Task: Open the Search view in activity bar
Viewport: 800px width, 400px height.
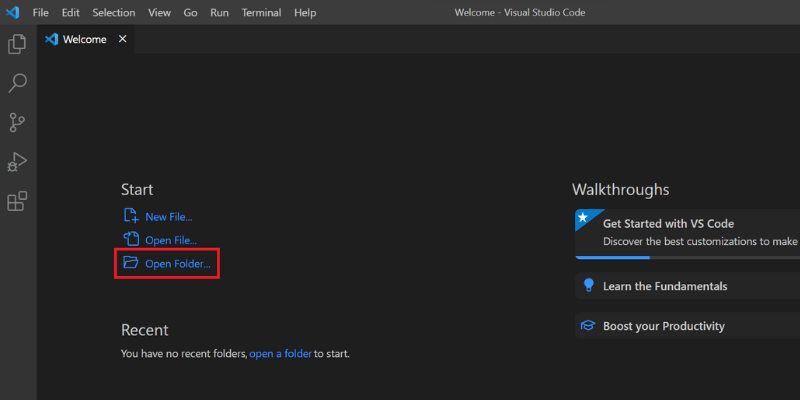Action: point(17,83)
